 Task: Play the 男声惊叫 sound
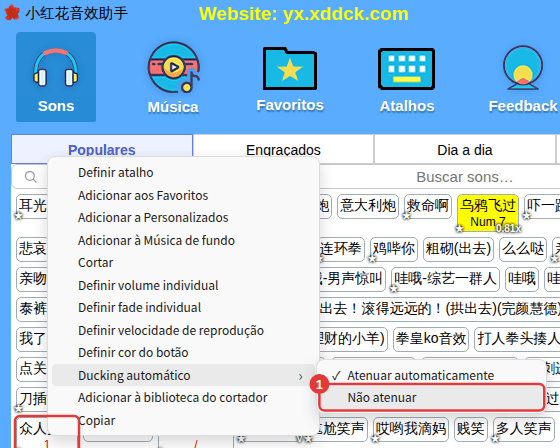coord(352,279)
